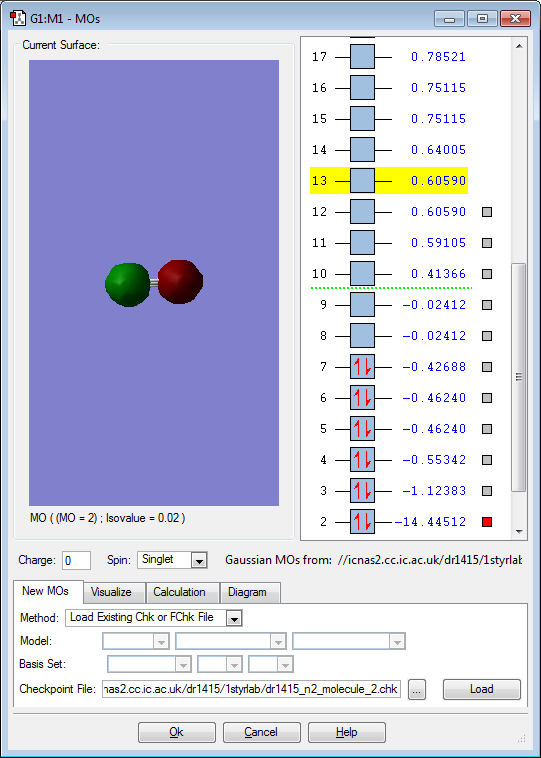The width and height of the screenshot is (541, 758).
Task: Click the MO list vertical scrollbar thumb
Action: click(519, 377)
